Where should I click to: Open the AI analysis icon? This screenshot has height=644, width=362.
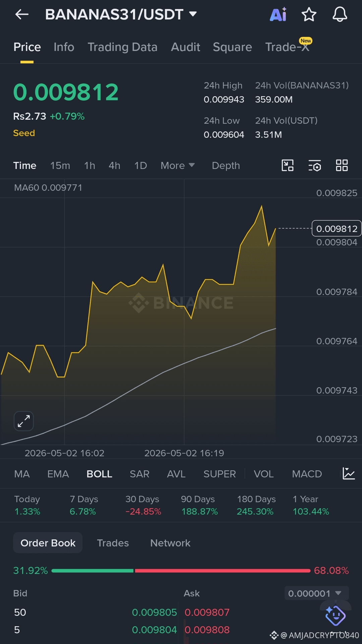tap(278, 14)
